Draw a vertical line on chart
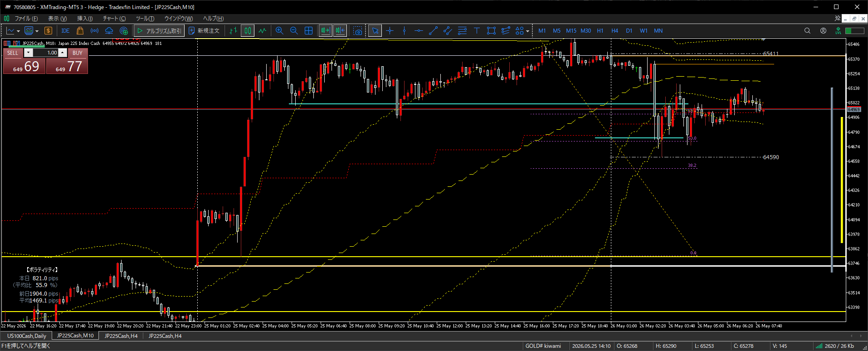The height and width of the screenshot is (351, 868). 404,31
